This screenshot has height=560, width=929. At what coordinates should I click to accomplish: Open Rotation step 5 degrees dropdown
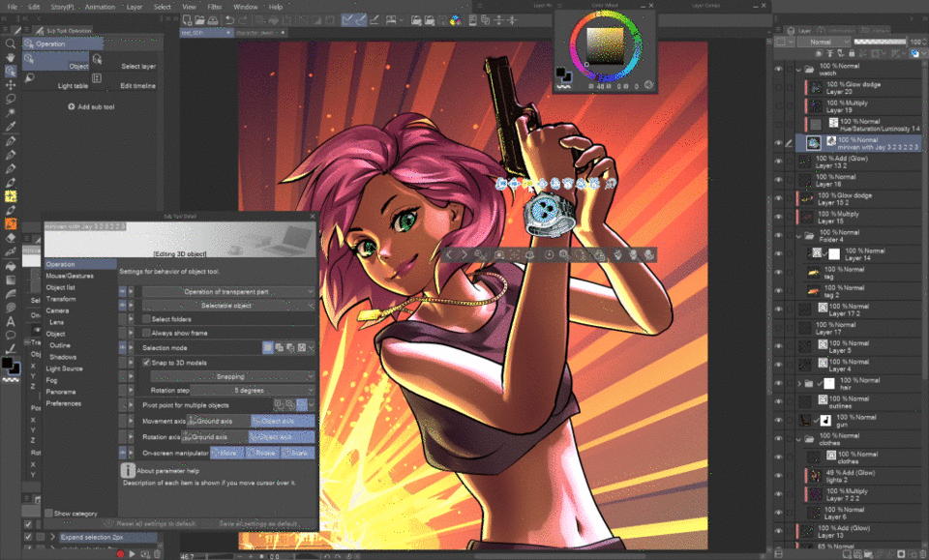(x=253, y=390)
